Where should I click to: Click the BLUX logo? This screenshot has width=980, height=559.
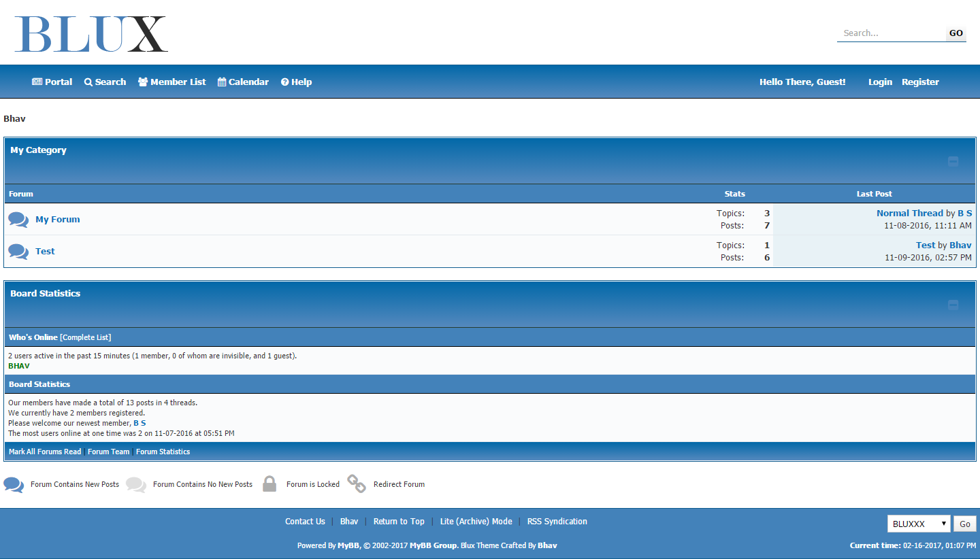91,34
